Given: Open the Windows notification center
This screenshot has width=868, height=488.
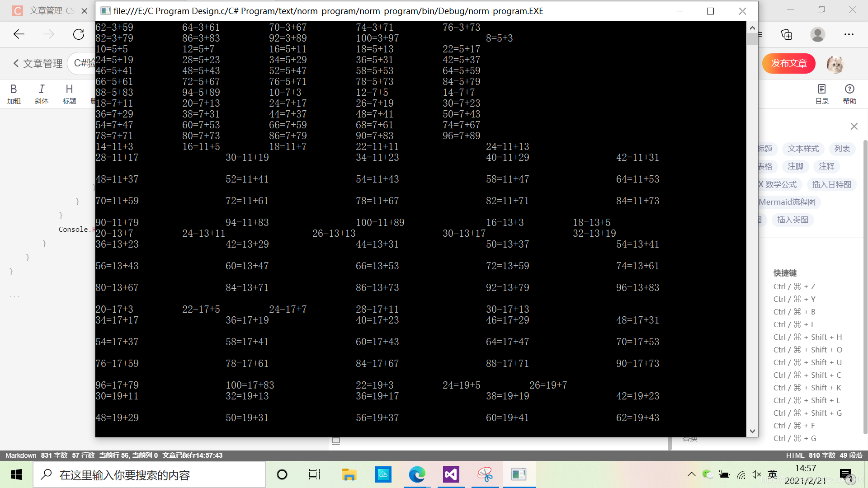Looking at the screenshot, I should pyautogui.click(x=845, y=474).
